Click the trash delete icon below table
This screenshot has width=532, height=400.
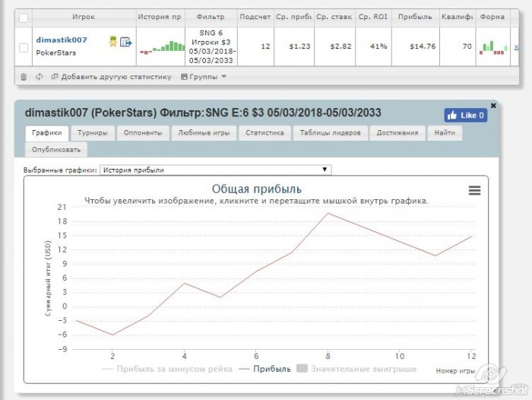(x=24, y=77)
